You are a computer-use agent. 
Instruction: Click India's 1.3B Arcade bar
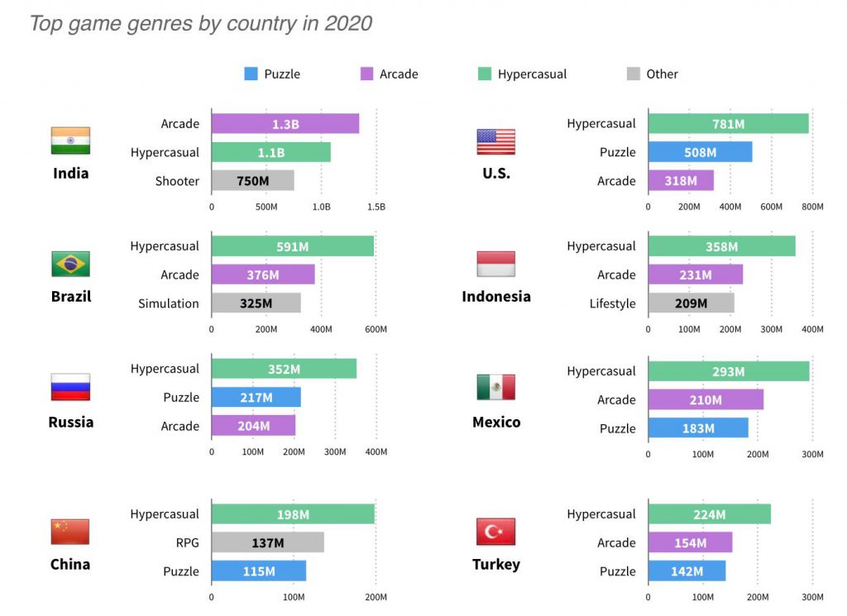tap(285, 124)
